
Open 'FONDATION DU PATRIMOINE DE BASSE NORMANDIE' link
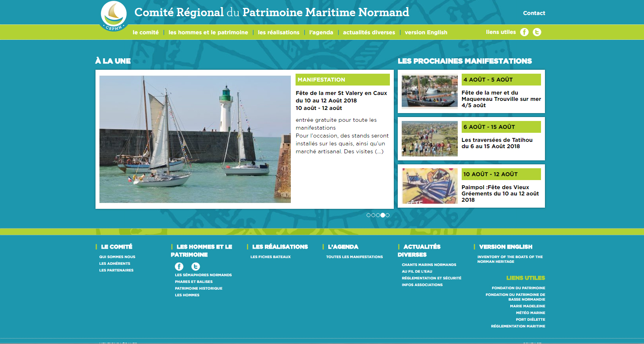(515, 297)
